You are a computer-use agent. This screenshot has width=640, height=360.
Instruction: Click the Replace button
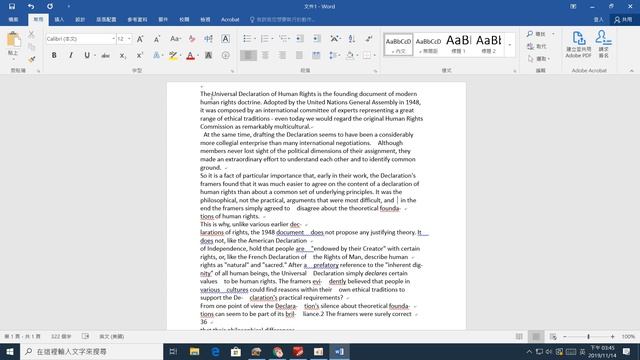click(537, 46)
